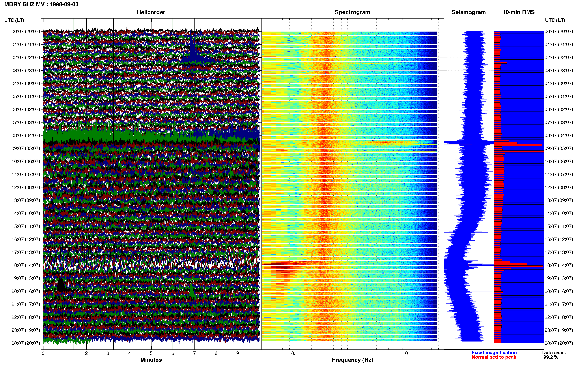Click the 'Data avail.' label
Viewport: 588px width, 368px height.
(x=554, y=352)
